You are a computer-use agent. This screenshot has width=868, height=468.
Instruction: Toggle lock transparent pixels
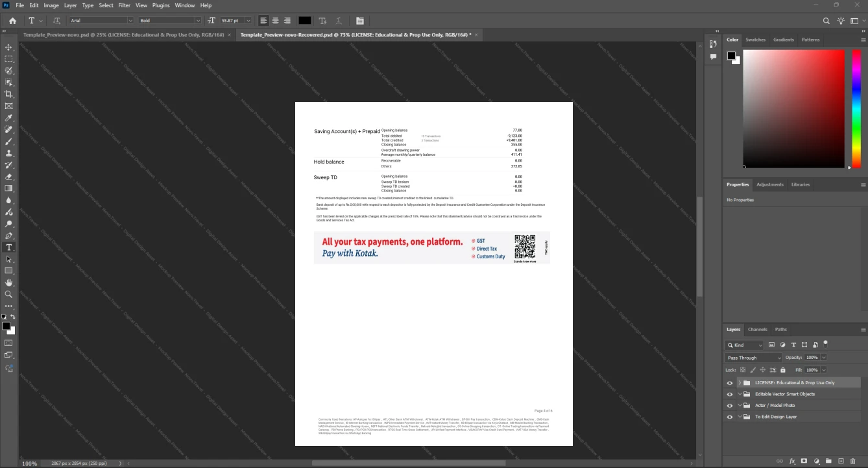click(x=743, y=370)
